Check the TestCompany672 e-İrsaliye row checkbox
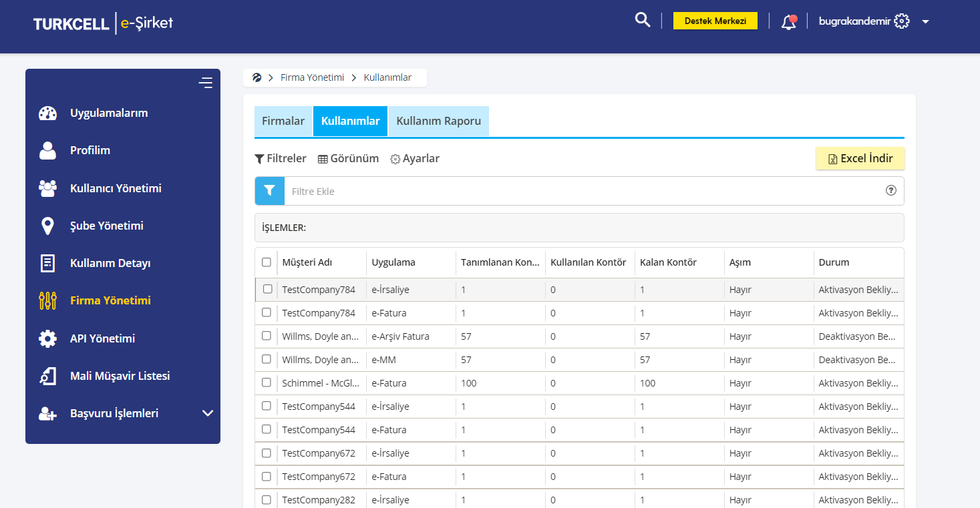The image size is (980, 508). click(267, 453)
